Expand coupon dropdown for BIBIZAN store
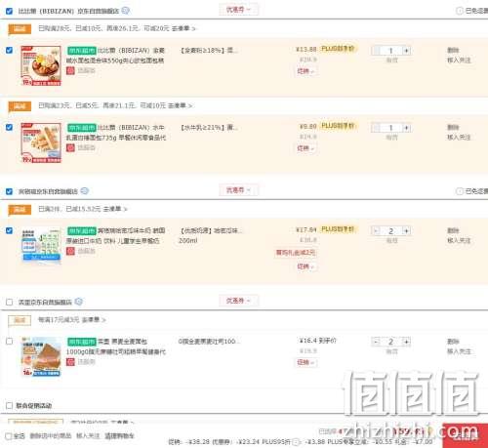Image resolution: width=488 pixels, height=448 pixels. click(238, 10)
